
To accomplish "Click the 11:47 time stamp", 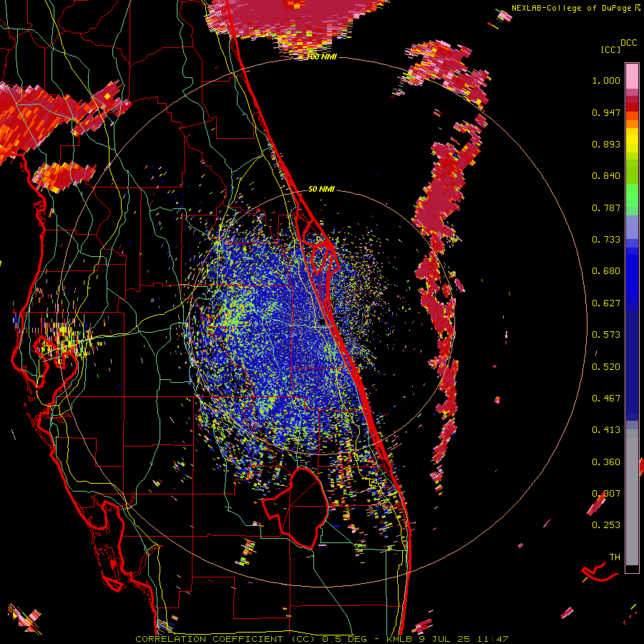I will pos(493,639).
